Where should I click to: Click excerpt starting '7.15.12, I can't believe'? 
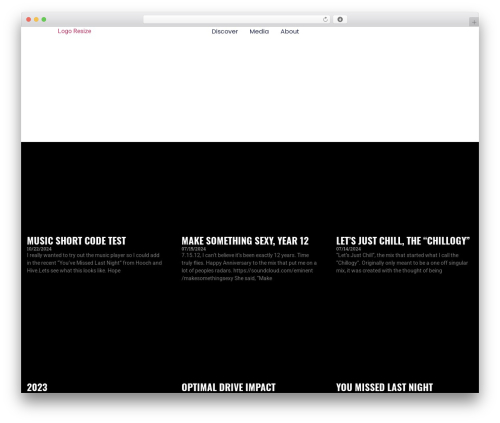(x=249, y=267)
